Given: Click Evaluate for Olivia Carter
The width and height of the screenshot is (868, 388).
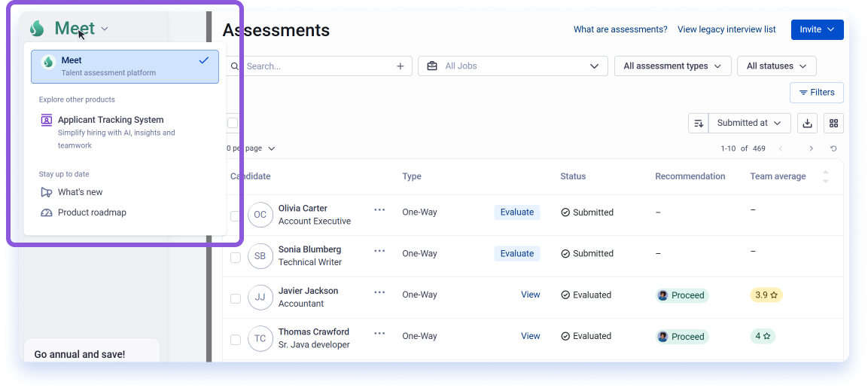Looking at the screenshot, I should [x=517, y=212].
